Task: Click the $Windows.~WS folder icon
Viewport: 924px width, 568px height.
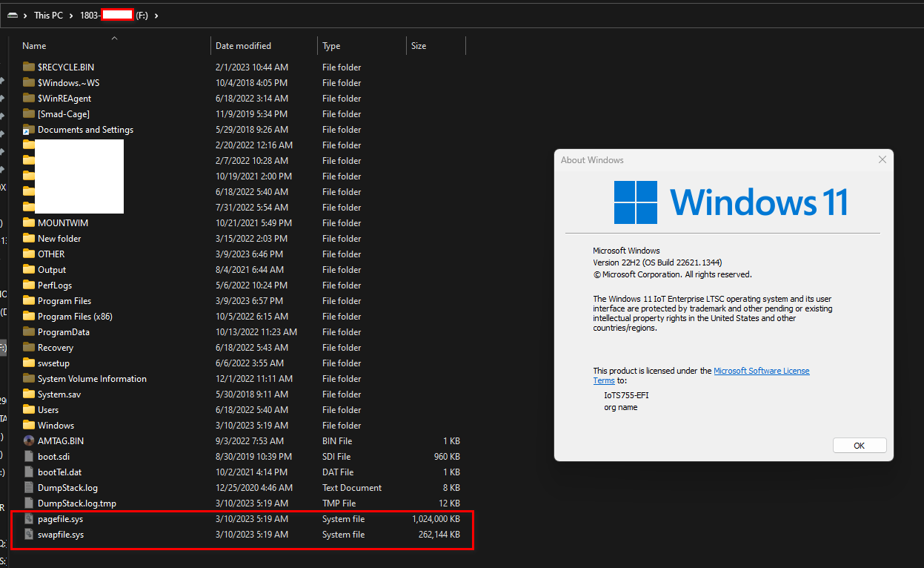Action: click(29, 82)
